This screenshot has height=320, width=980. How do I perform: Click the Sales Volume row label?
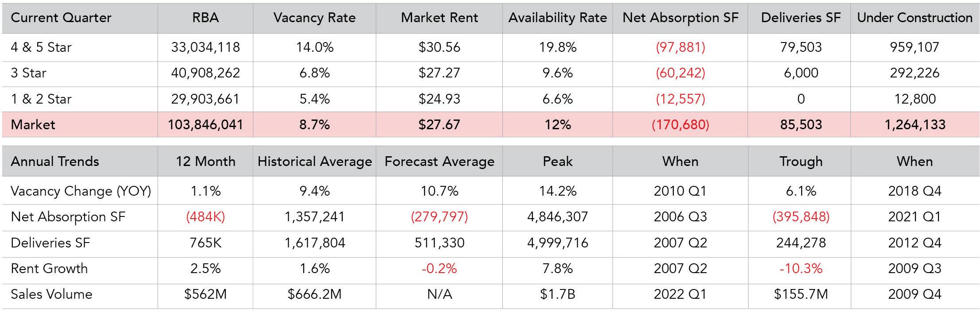(x=51, y=294)
